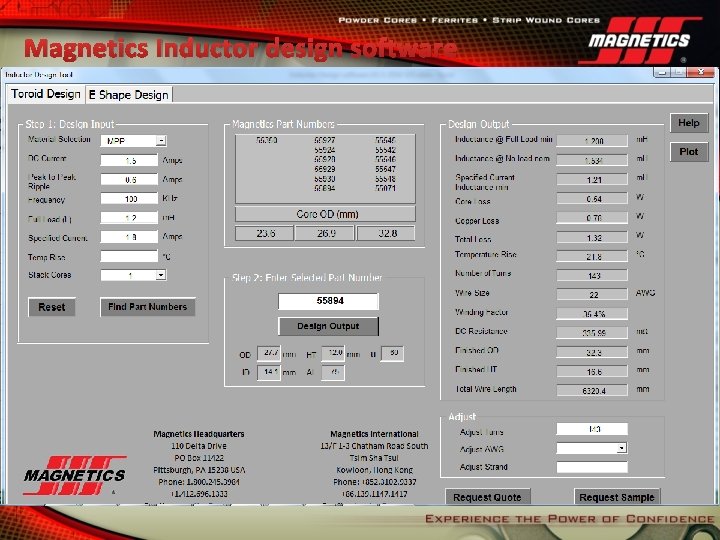
Task: Click Request Sample button
Action: pos(617,497)
